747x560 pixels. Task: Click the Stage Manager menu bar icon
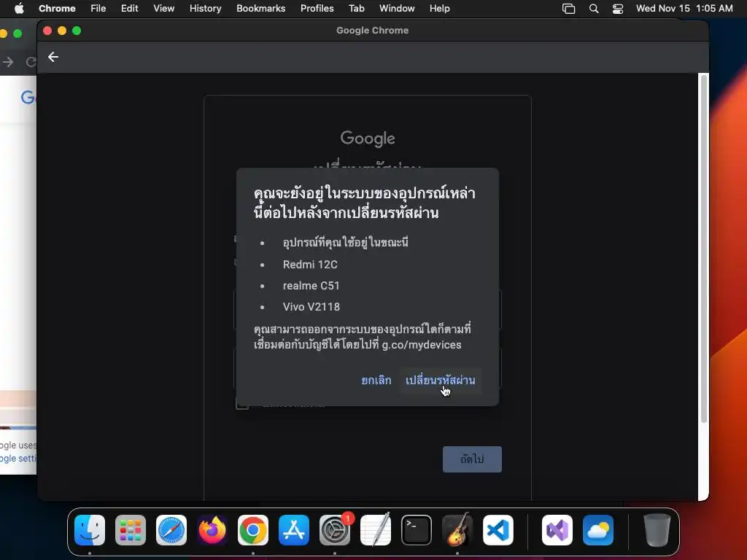(568, 9)
